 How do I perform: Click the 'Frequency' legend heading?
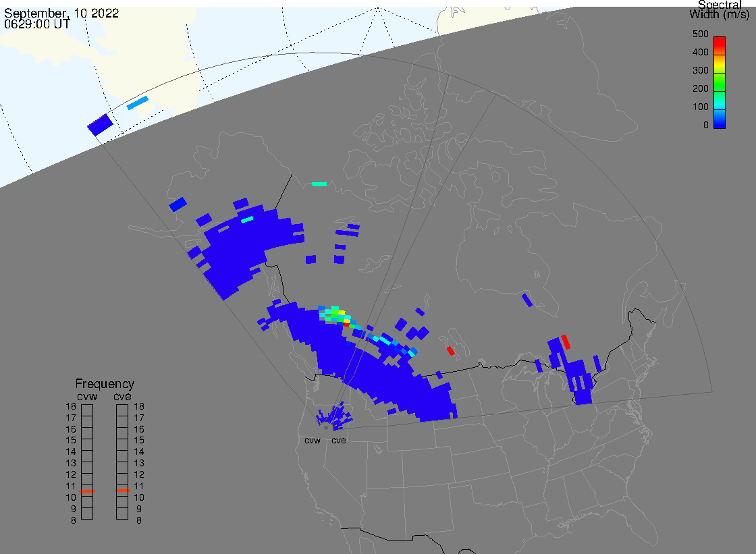pos(105,384)
